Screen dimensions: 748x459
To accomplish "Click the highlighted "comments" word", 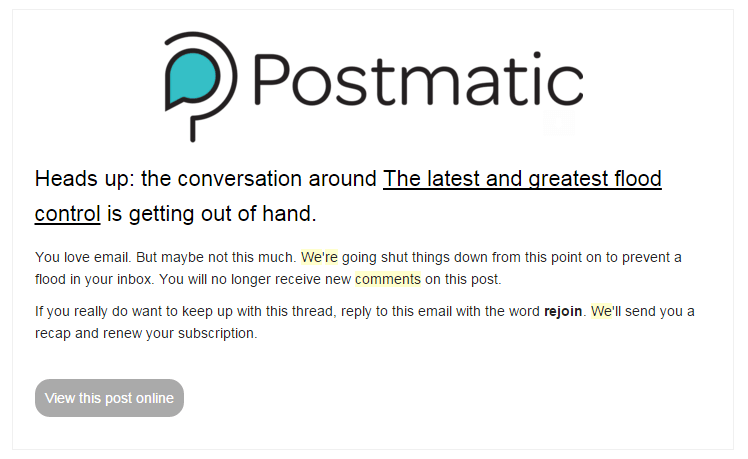I will pos(388,278).
